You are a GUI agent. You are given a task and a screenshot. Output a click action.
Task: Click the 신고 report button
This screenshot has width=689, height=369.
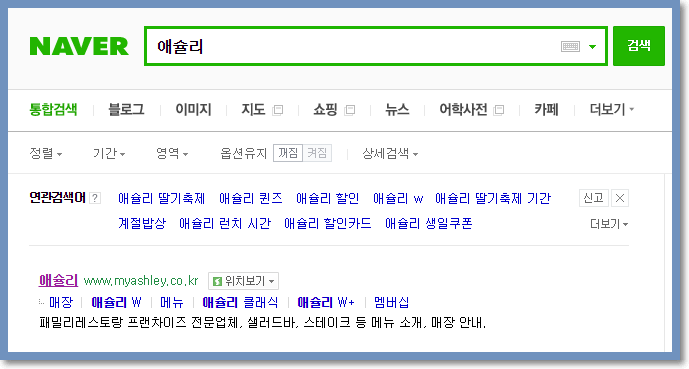(594, 198)
